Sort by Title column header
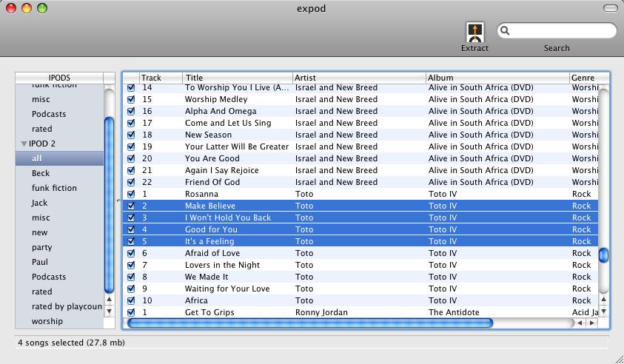Viewport: 624px width, 364px height. [x=237, y=78]
